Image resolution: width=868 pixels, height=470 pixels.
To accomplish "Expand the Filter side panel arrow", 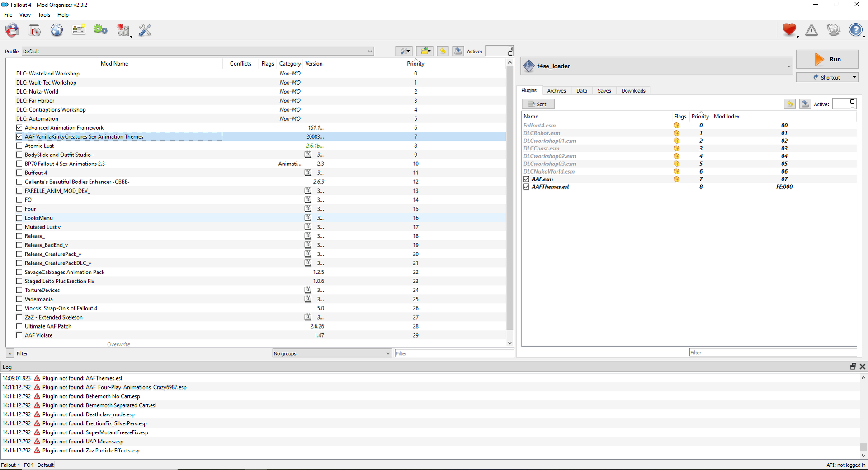I will pos(10,353).
